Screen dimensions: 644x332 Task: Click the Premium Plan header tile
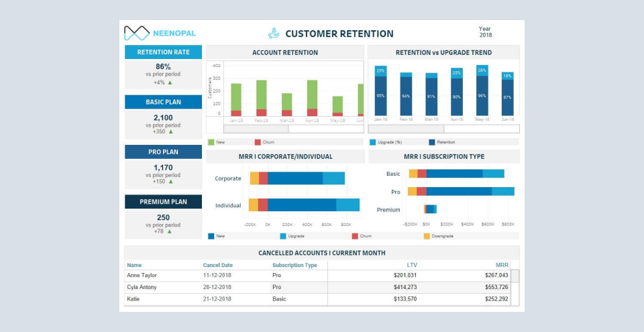tap(164, 202)
